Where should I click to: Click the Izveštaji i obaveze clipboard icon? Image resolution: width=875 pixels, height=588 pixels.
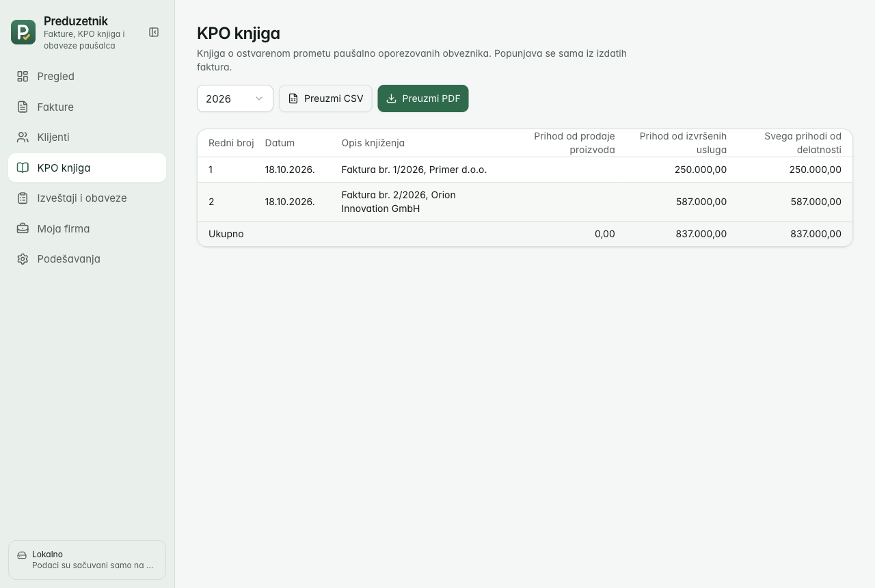(23, 198)
